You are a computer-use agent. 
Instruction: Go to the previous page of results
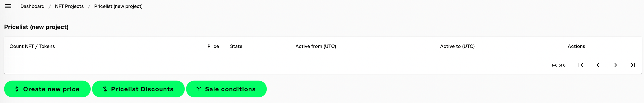coord(598,65)
